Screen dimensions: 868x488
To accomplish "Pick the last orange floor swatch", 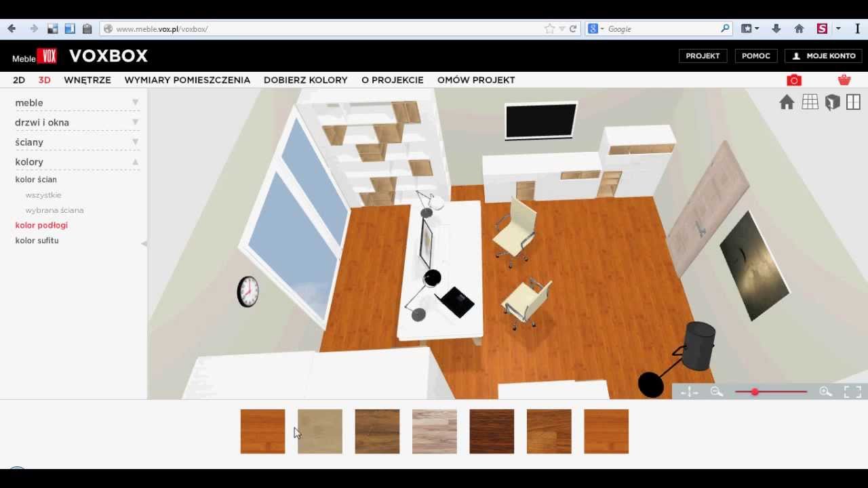I will pos(606,431).
